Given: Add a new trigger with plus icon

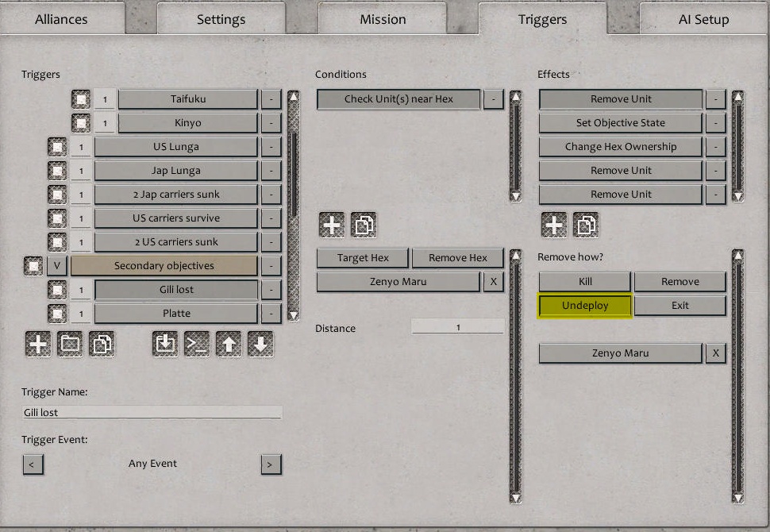Looking at the screenshot, I should click(38, 344).
